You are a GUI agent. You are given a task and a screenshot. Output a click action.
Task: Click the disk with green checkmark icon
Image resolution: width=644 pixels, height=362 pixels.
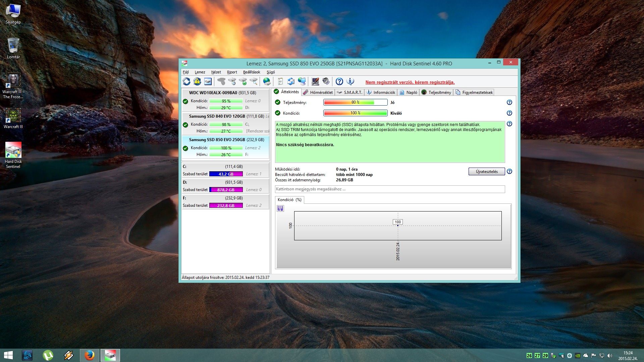(x=243, y=81)
